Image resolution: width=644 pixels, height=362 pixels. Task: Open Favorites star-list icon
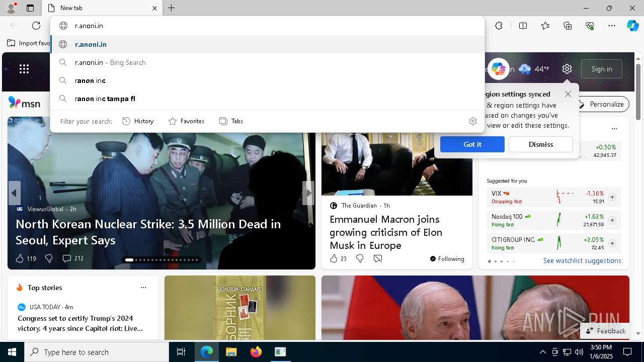[545, 26]
